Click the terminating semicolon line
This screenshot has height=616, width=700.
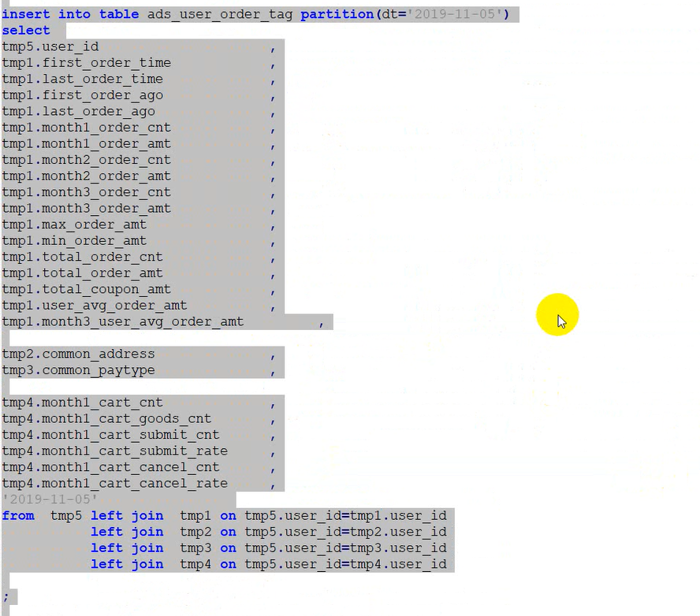point(6,597)
